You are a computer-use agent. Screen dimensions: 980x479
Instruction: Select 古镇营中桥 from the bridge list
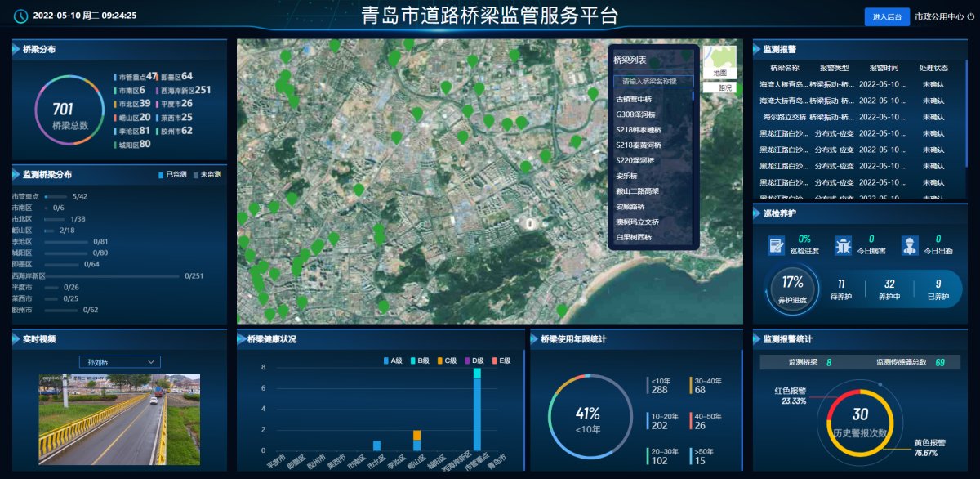pos(634,99)
